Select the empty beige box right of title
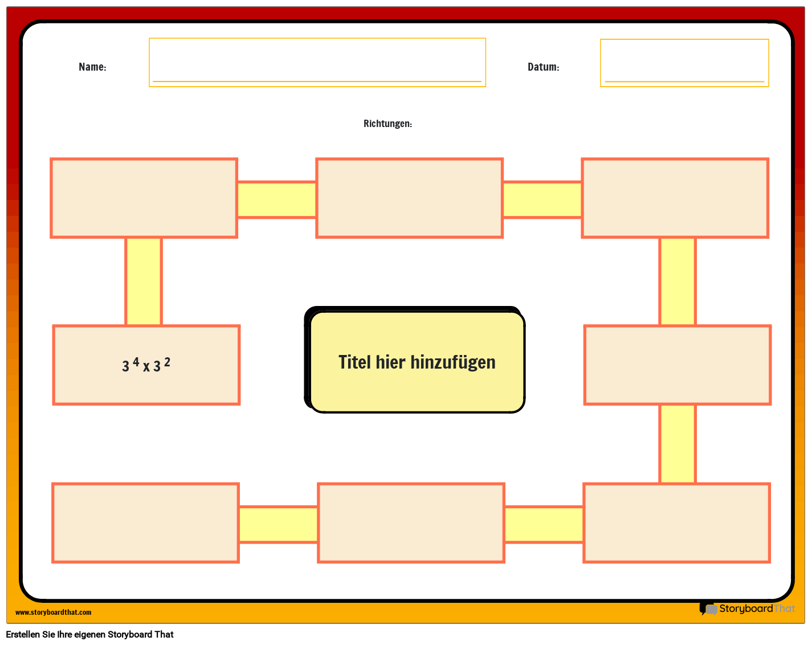This screenshot has width=812, height=645. point(677,365)
